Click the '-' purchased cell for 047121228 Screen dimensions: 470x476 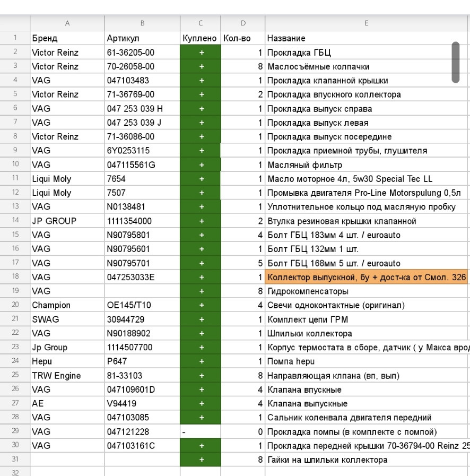pyautogui.click(x=201, y=431)
